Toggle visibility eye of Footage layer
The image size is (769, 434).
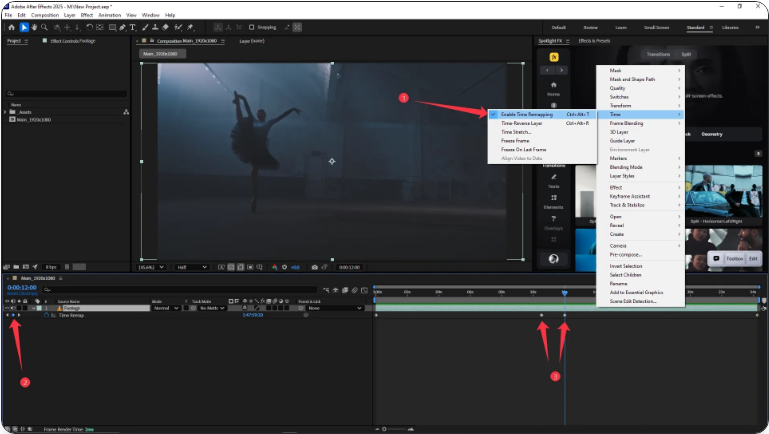coord(9,308)
